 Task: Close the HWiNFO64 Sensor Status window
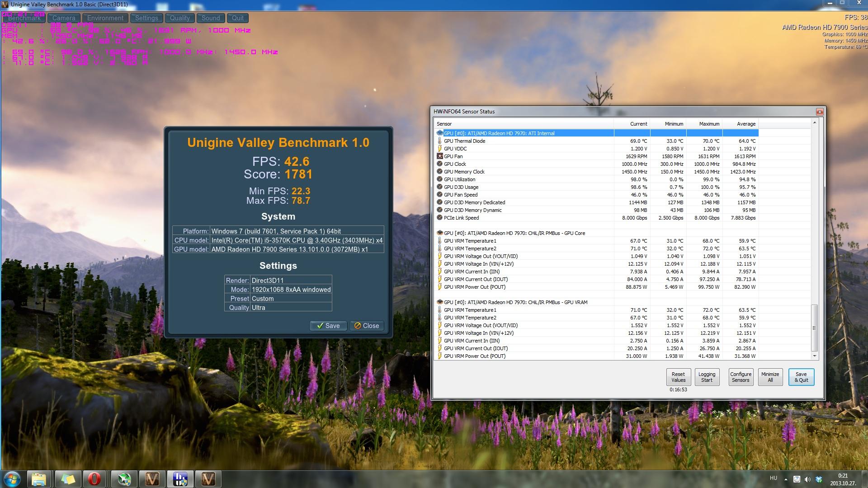tap(819, 112)
